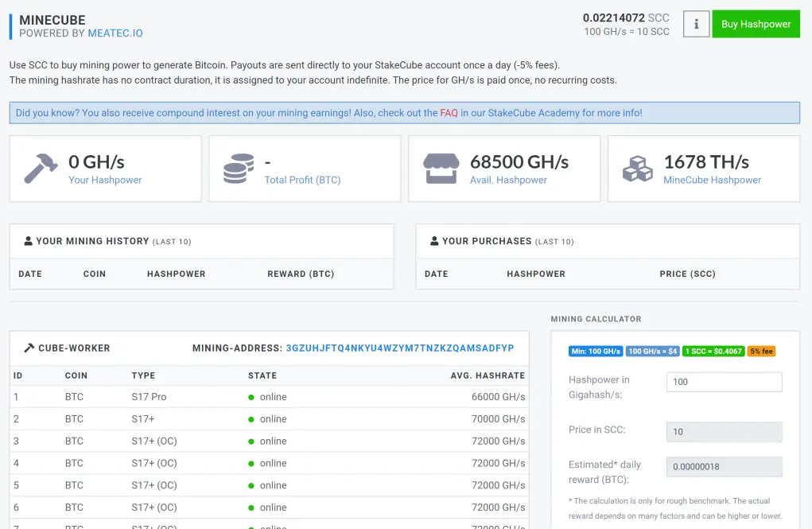Click the '1678 TH/s' value

pos(706,161)
